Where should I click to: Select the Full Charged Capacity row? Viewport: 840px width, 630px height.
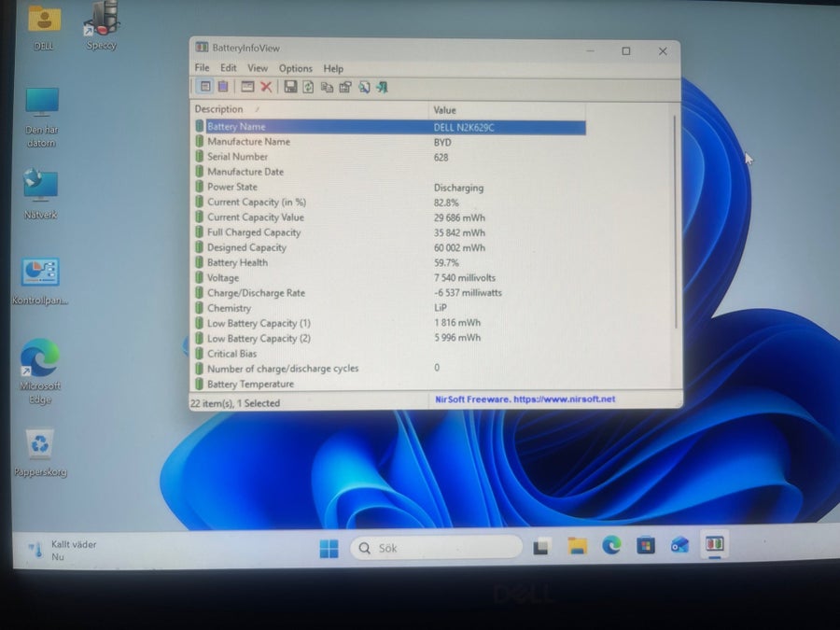click(389, 232)
